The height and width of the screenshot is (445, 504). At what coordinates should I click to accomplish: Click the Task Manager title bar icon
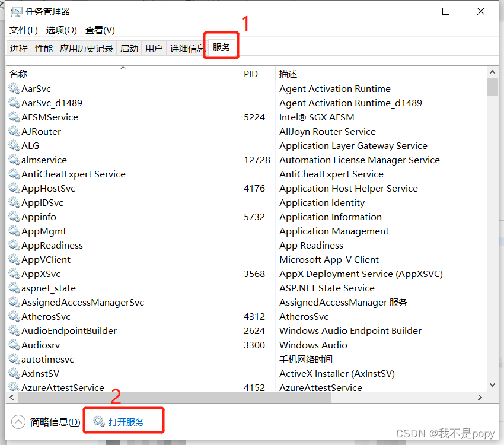(16, 12)
